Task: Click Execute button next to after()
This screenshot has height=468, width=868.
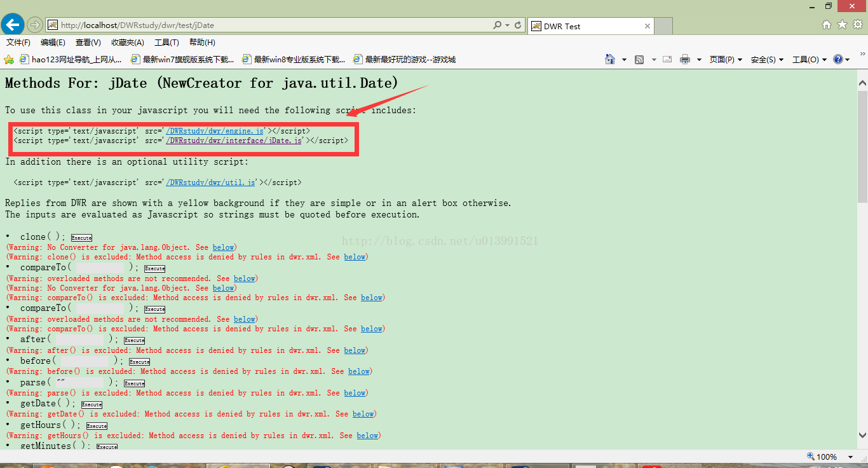Action: (x=134, y=340)
